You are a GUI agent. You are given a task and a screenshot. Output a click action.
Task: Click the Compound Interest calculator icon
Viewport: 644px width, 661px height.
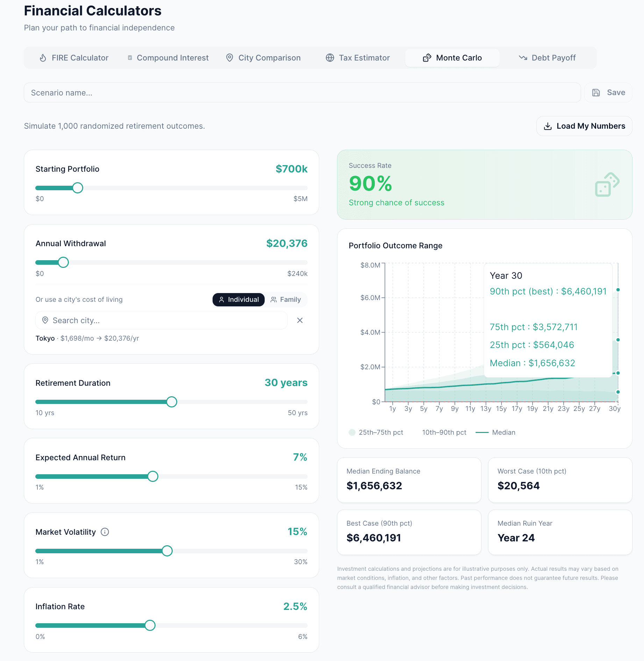tap(130, 57)
